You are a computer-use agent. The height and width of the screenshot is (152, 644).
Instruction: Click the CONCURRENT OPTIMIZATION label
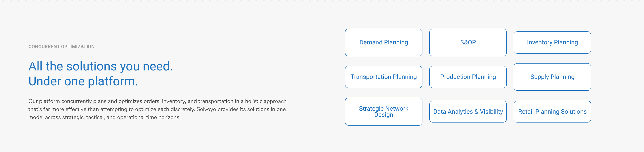62,47
